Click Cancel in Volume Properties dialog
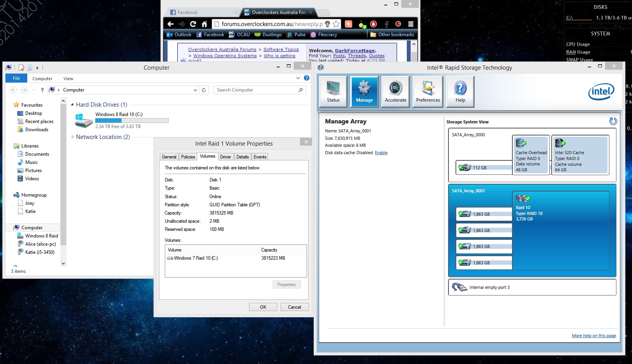 [295, 307]
